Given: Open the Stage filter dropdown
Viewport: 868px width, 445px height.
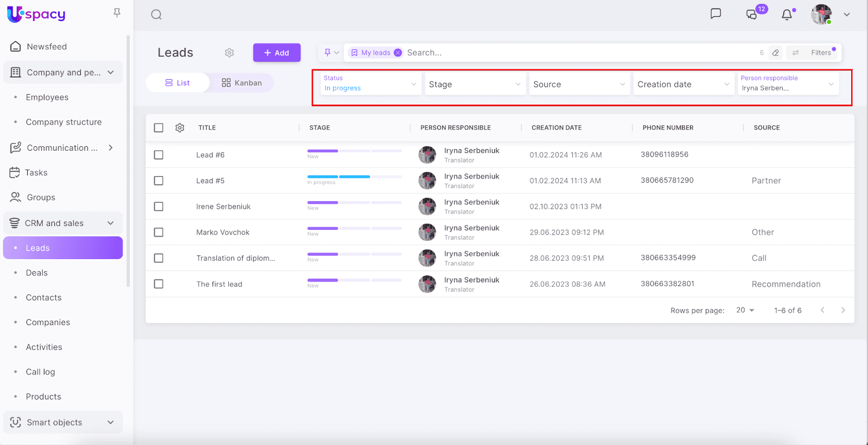Looking at the screenshot, I should click(x=475, y=85).
